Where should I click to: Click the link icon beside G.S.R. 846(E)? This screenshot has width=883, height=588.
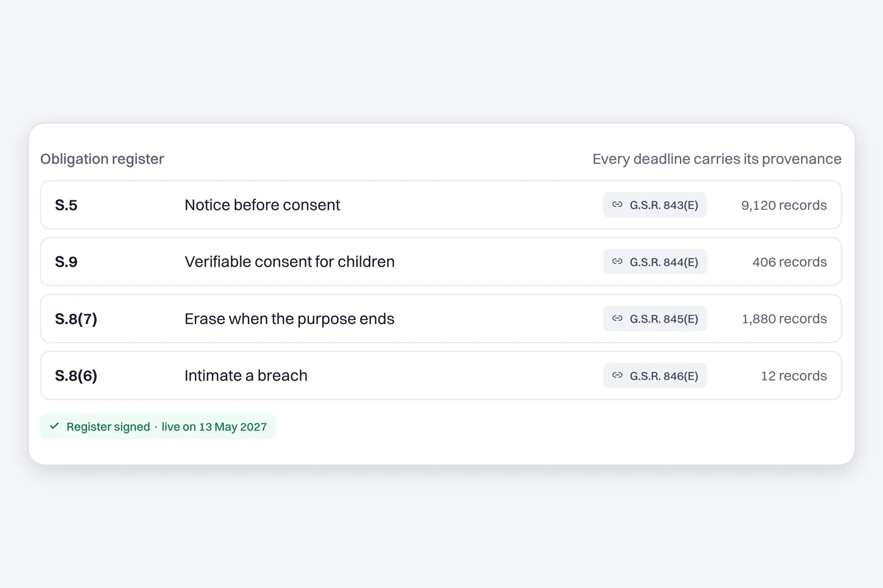tap(617, 376)
